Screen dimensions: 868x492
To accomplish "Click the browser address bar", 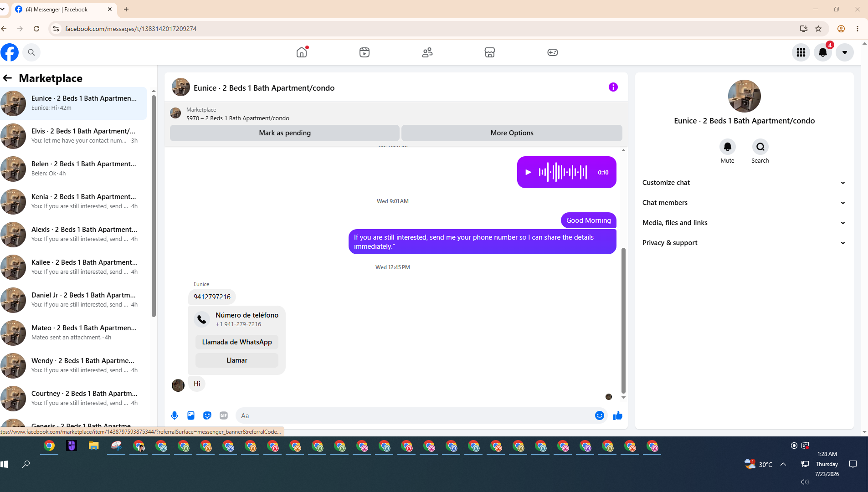I will click(428, 29).
